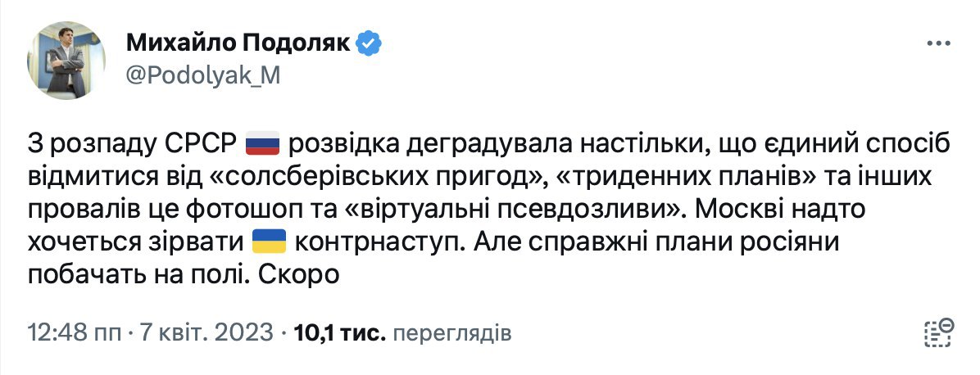Click the document-list icon with minus badge
980x375 pixels.
[938, 332]
